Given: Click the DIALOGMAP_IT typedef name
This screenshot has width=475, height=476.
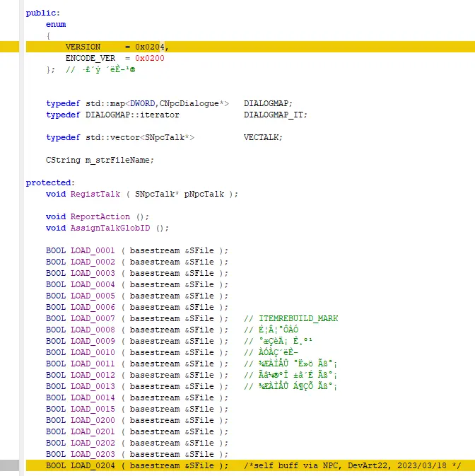Looking at the screenshot, I should click(x=274, y=115).
